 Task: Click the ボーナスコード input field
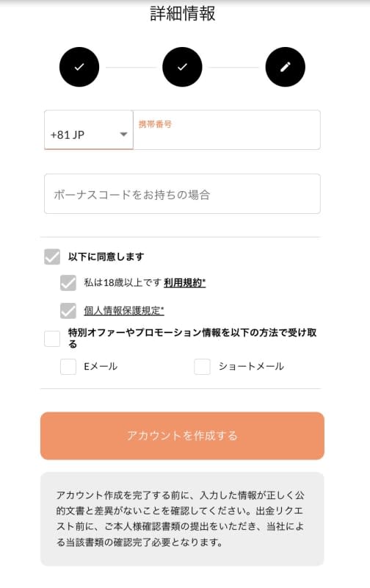182,194
